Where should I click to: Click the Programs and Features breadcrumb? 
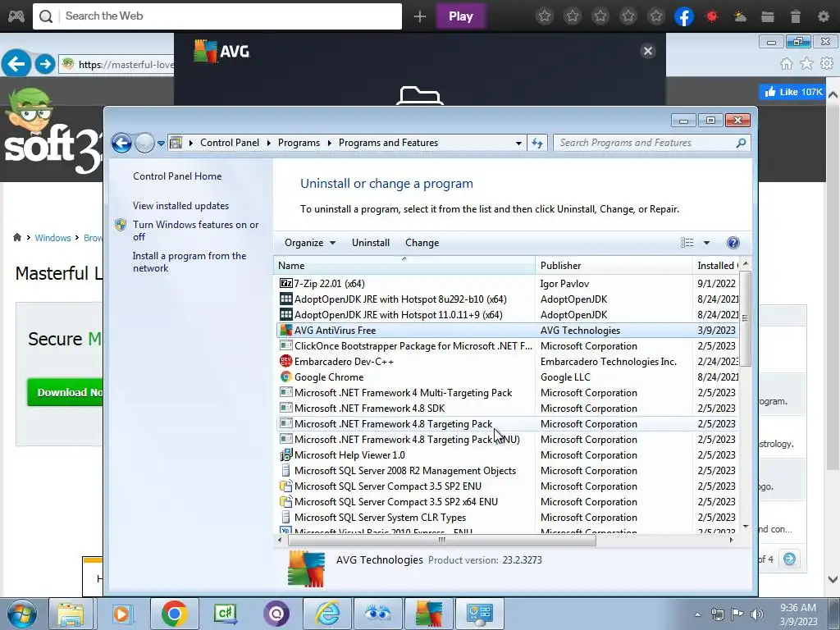[x=388, y=143]
